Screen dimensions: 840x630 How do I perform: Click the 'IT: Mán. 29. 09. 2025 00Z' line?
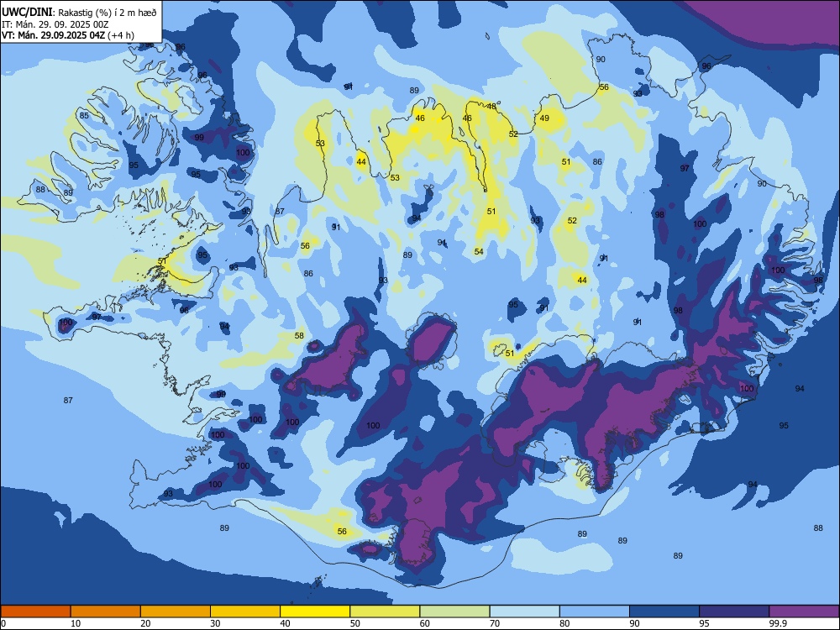(x=55, y=24)
